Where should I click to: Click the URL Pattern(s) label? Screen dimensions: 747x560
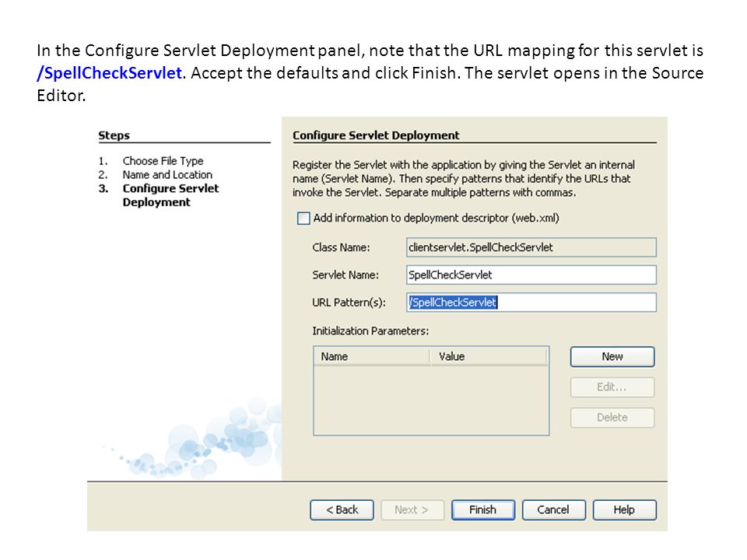coord(349,303)
